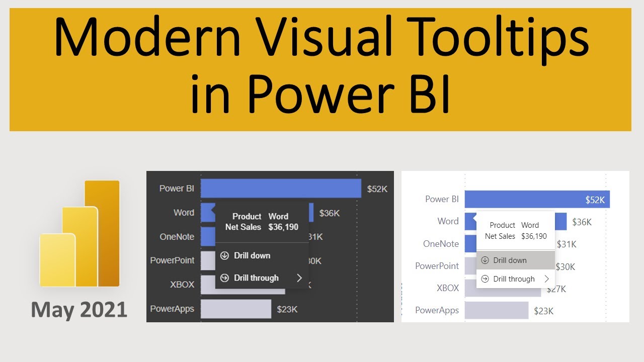Expand Drill through chevron in light tooltip
This screenshot has height=362, width=644.
click(546, 279)
